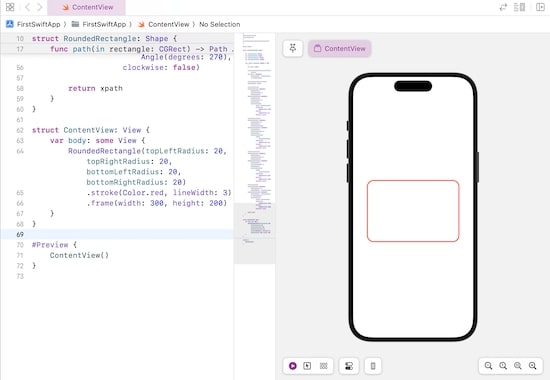Click the .frame(width: 300, height: 200) line

pyautogui.click(x=156, y=203)
